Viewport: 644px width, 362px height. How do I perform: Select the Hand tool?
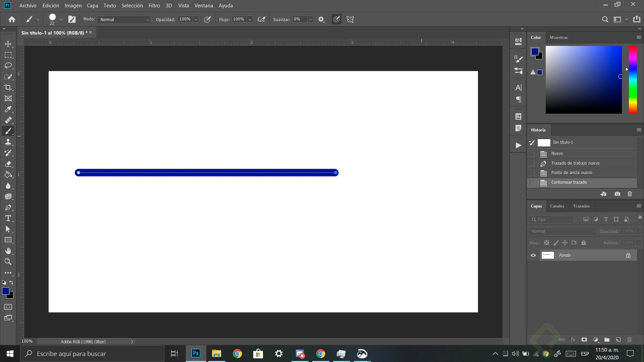coord(8,251)
